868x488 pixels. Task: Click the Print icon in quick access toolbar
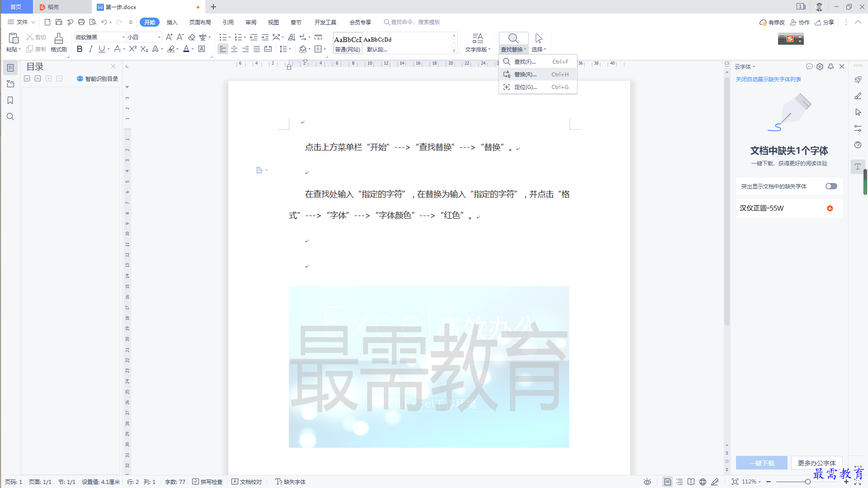(81, 22)
